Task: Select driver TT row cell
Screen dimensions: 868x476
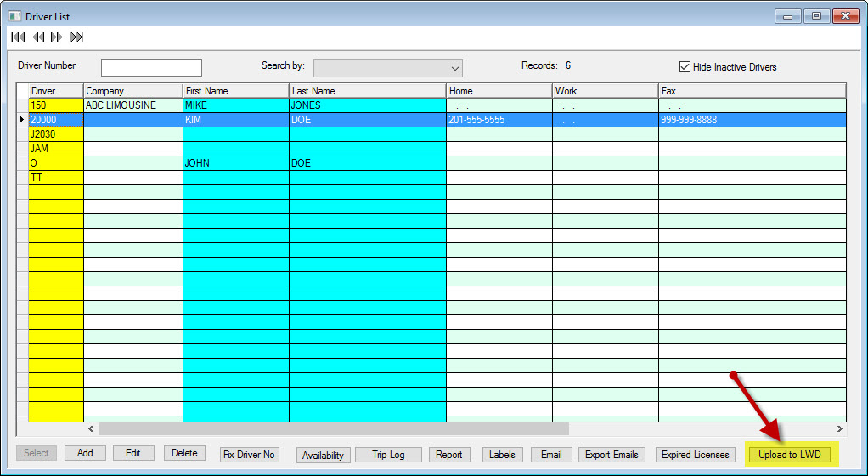Action: [56, 178]
